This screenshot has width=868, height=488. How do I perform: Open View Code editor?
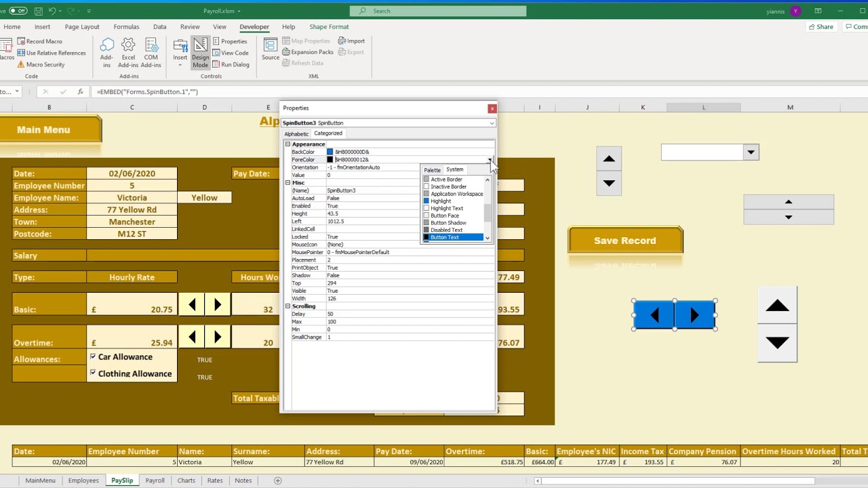click(230, 53)
